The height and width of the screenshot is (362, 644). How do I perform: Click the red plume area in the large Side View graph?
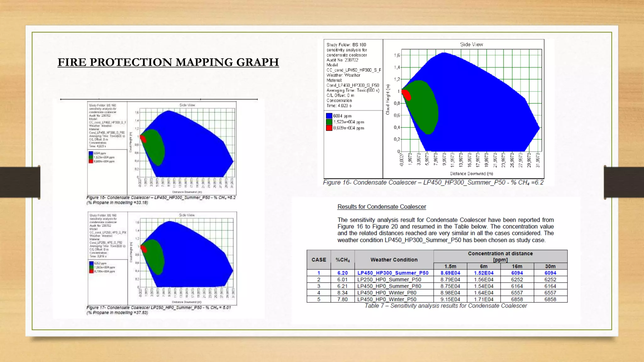tap(407, 95)
